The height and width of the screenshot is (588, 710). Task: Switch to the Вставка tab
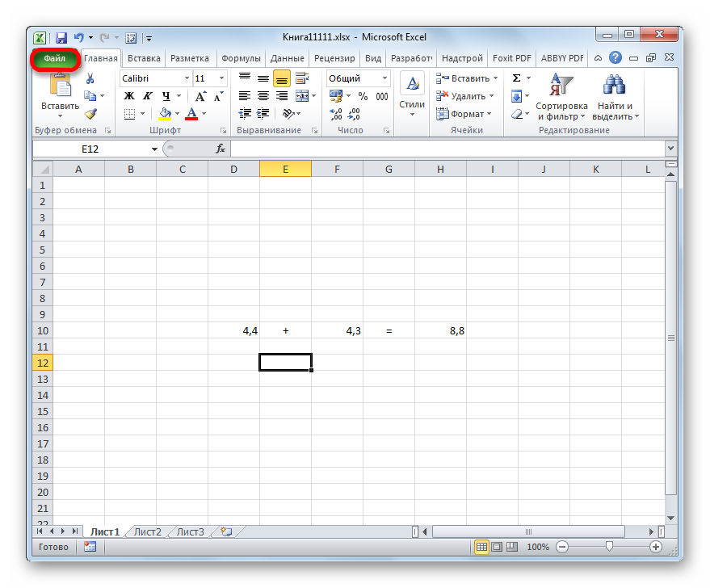pos(144,58)
